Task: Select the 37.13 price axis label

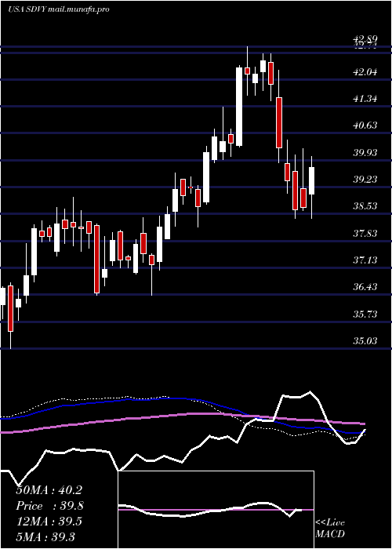Action: click(x=365, y=260)
